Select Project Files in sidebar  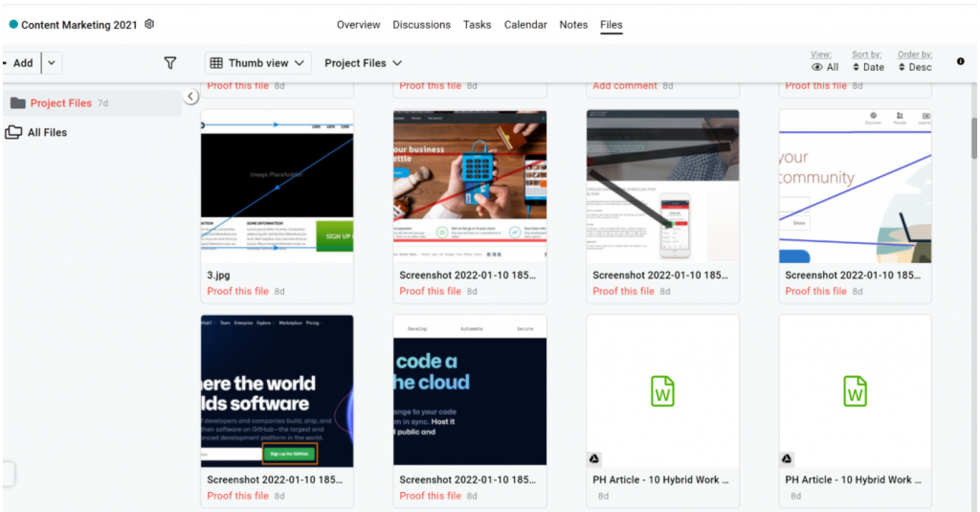[93, 103]
